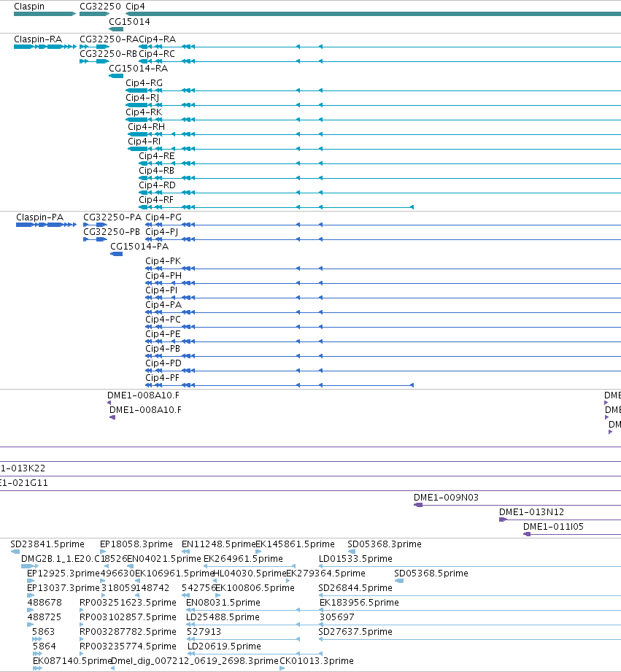Click the Claspin-PA CDS glyph
621x672 pixels.
pyautogui.click(x=46, y=225)
